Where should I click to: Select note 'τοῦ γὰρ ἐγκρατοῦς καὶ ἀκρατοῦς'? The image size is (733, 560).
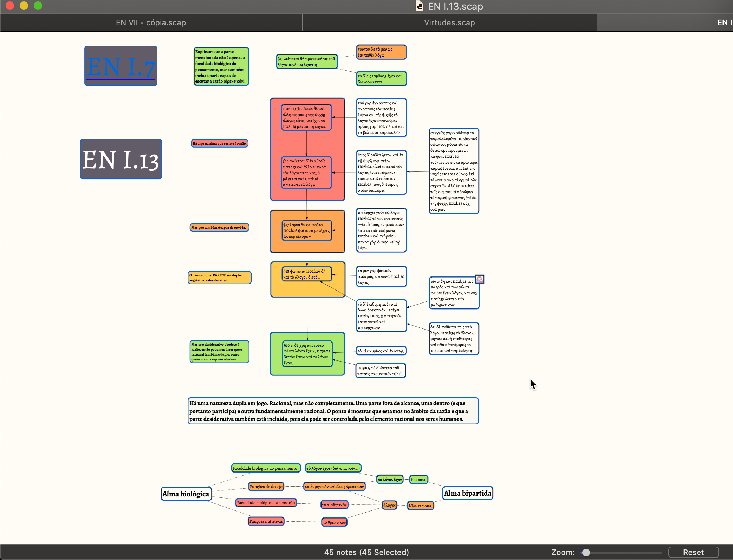(381, 117)
